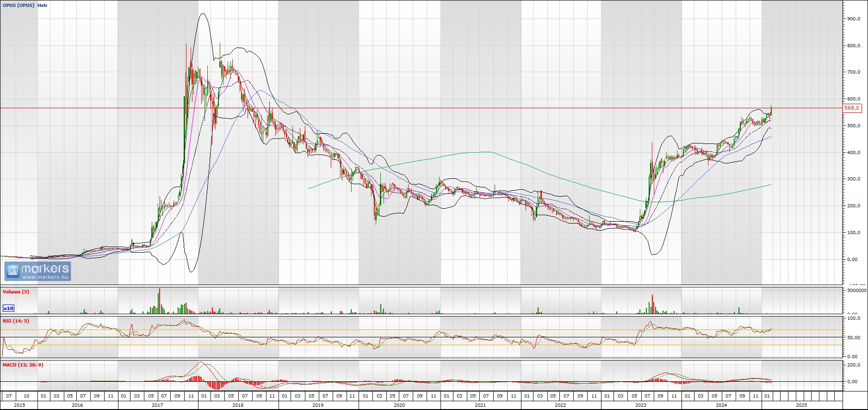Screen dimensions: 868x410
Task: Jump to 2020 on the time axis
Action: 399,405
